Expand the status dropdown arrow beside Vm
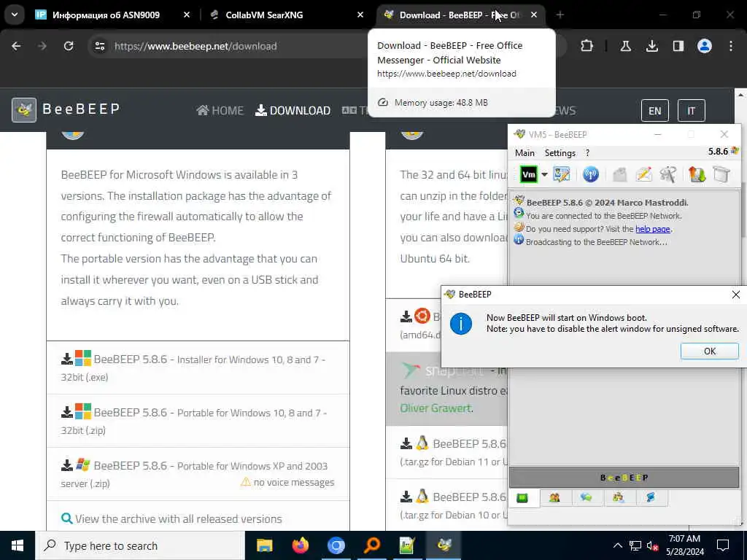Screen dimensions: 747x560 (544, 175)
